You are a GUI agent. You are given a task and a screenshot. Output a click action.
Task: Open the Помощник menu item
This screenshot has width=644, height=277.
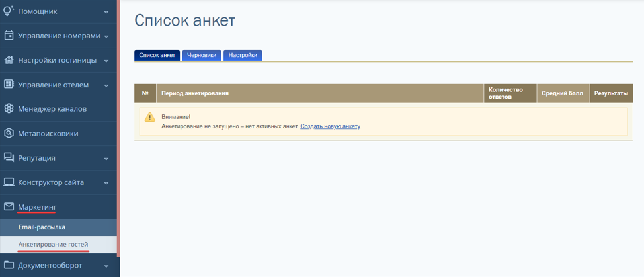click(58, 11)
